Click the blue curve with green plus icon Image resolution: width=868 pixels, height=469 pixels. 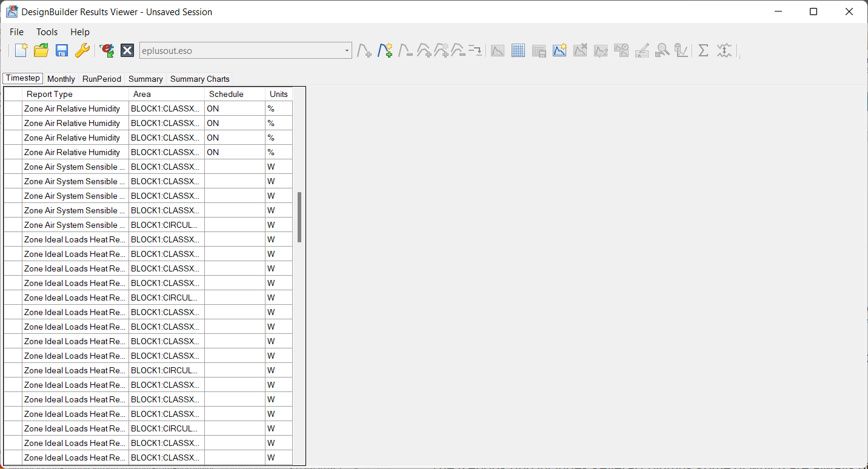click(x=385, y=50)
